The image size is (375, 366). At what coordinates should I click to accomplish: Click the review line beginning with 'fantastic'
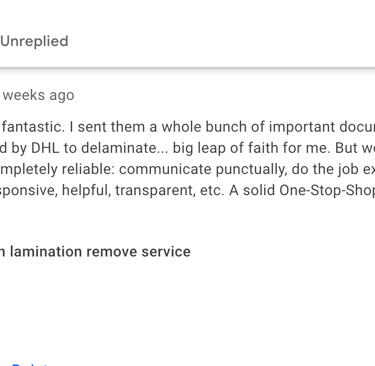(x=188, y=127)
